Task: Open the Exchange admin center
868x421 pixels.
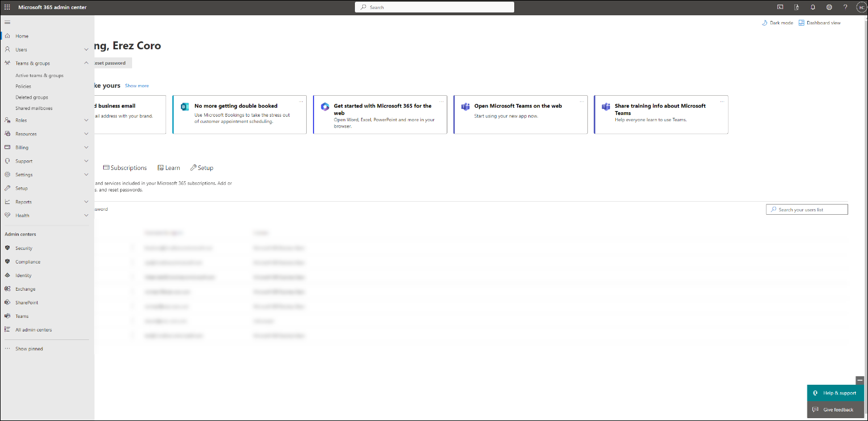Action: pyautogui.click(x=25, y=289)
